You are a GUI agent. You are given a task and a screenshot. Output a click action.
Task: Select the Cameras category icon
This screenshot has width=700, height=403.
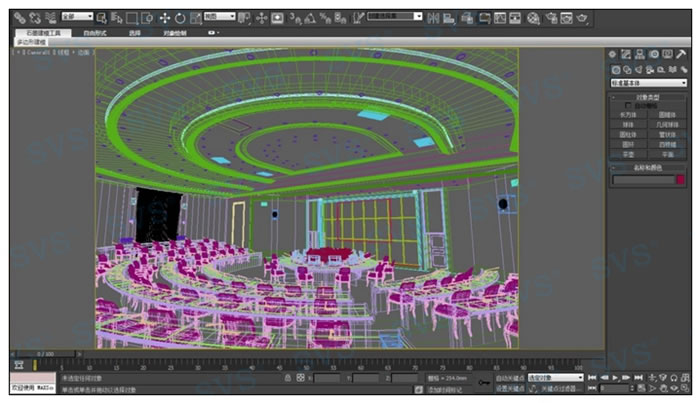pyautogui.click(x=649, y=71)
